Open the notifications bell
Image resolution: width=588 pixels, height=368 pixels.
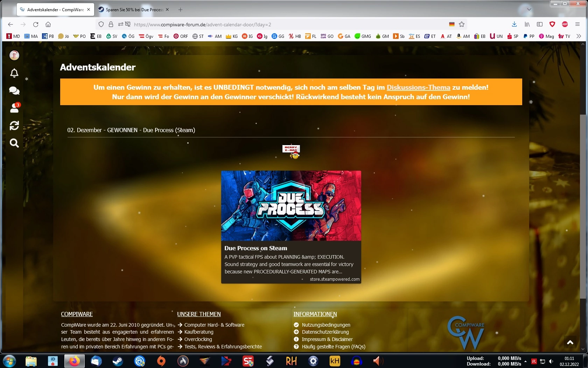14,73
